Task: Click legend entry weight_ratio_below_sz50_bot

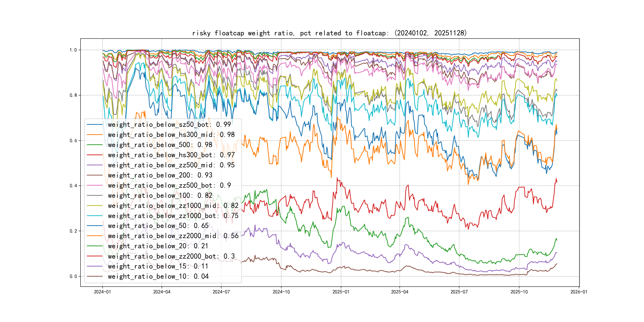Action: tap(169, 124)
